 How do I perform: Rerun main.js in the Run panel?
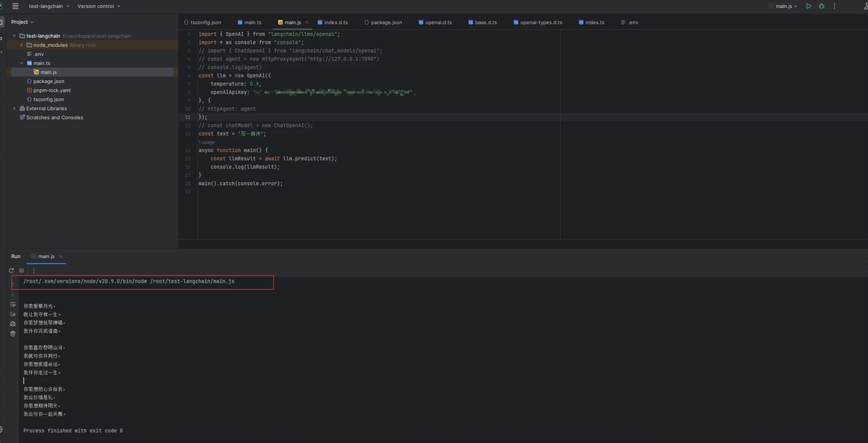tap(11, 270)
